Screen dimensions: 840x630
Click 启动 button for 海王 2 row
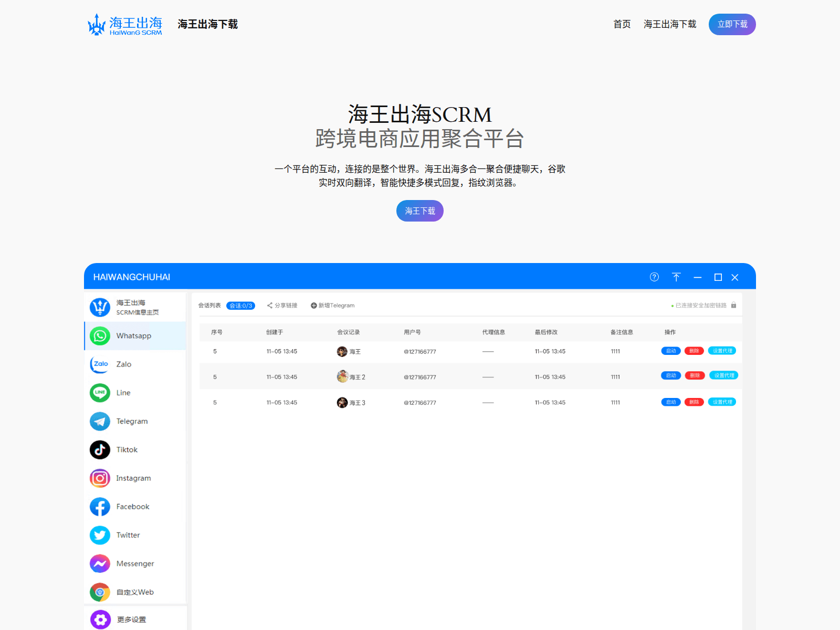671,375
